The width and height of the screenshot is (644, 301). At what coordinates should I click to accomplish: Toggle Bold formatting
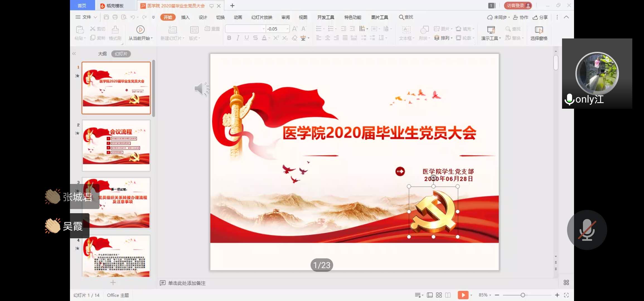point(229,38)
